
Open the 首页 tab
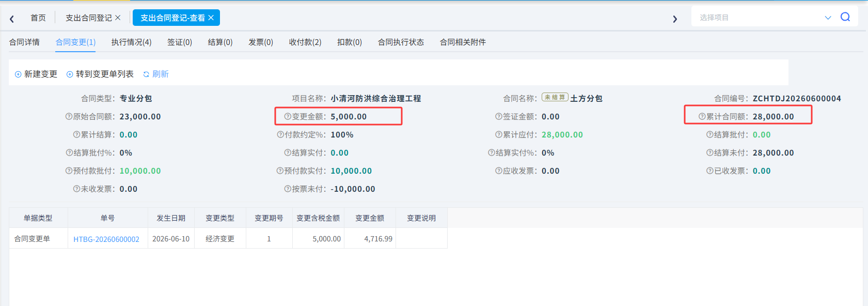pyautogui.click(x=38, y=18)
